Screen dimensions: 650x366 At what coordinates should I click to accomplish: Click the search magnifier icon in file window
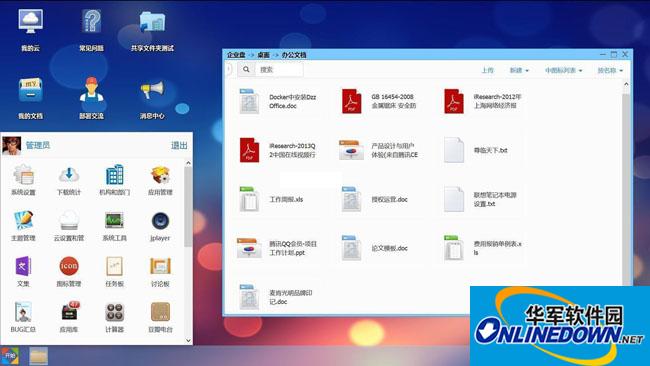click(x=246, y=69)
